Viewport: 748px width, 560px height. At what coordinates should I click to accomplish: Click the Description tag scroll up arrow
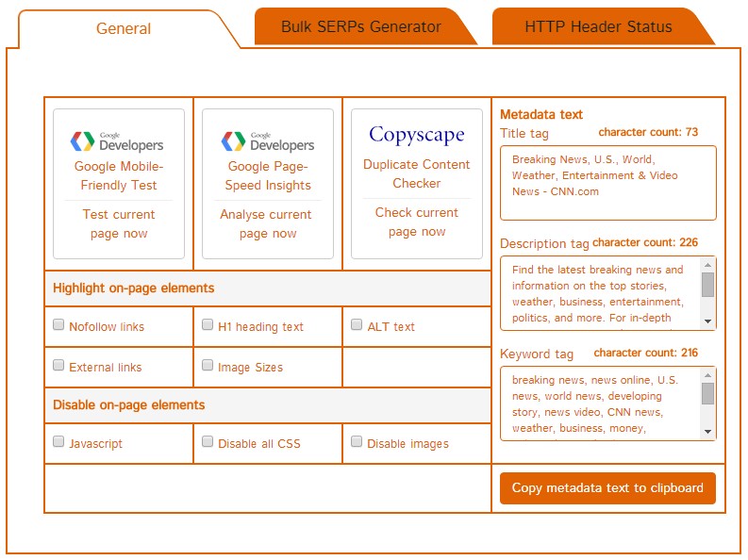pos(708,265)
